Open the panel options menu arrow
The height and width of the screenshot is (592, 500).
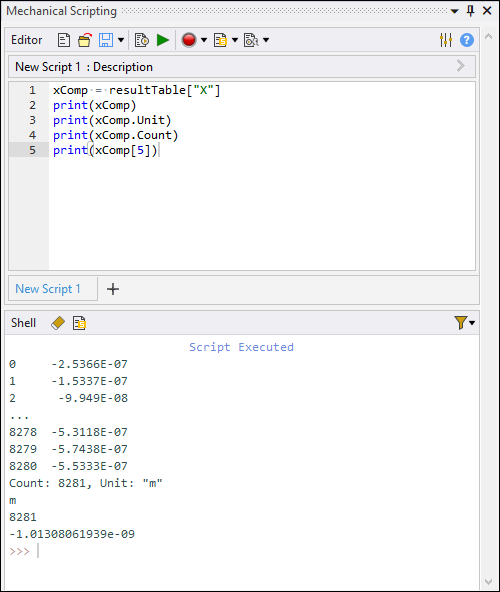[x=455, y=11]
